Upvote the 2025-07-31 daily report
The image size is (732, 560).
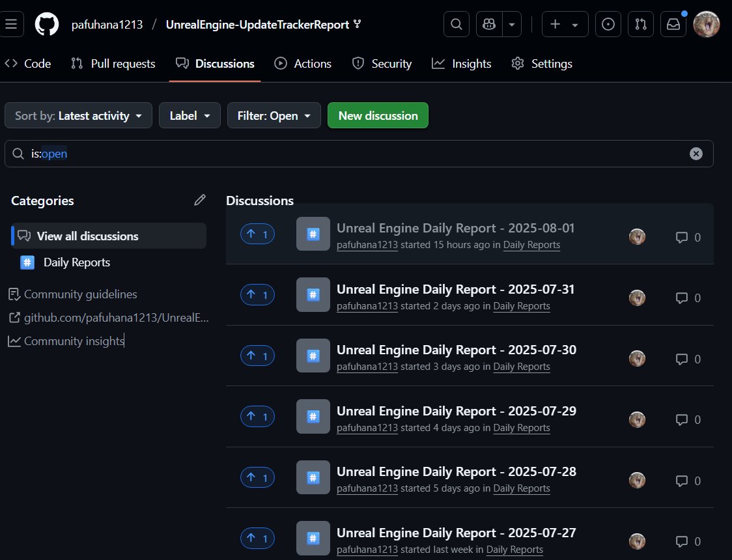(x=257, y=294)
